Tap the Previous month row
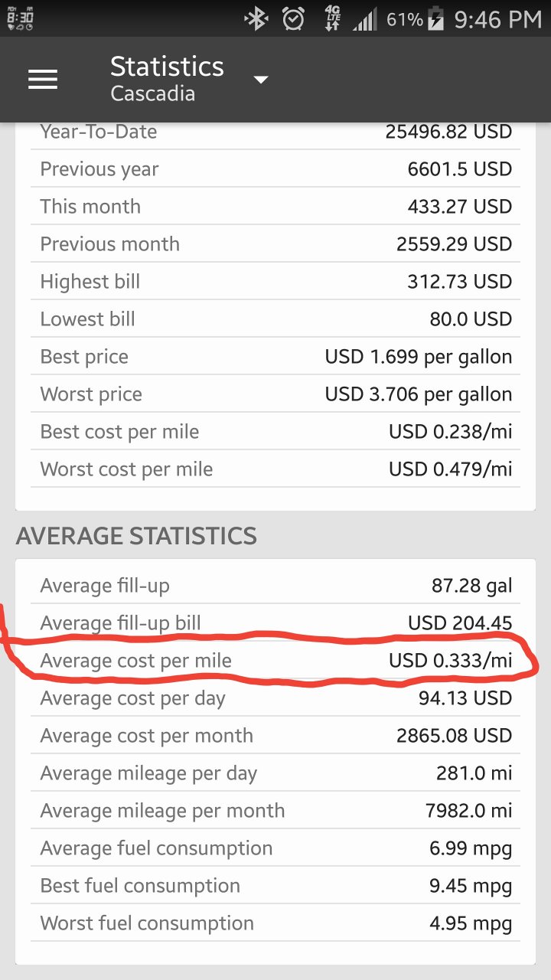Viewport: 551px width, 980px height. pos(275,244)
